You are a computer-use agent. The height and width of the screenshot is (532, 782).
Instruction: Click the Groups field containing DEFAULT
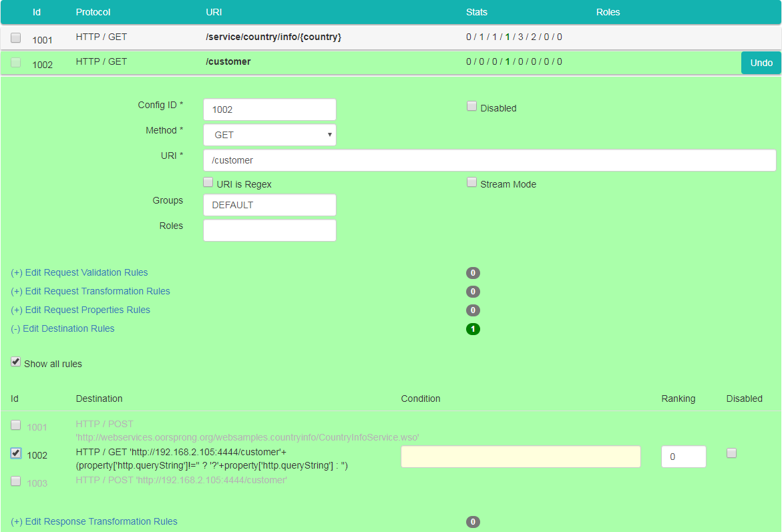tap(269, 205)
